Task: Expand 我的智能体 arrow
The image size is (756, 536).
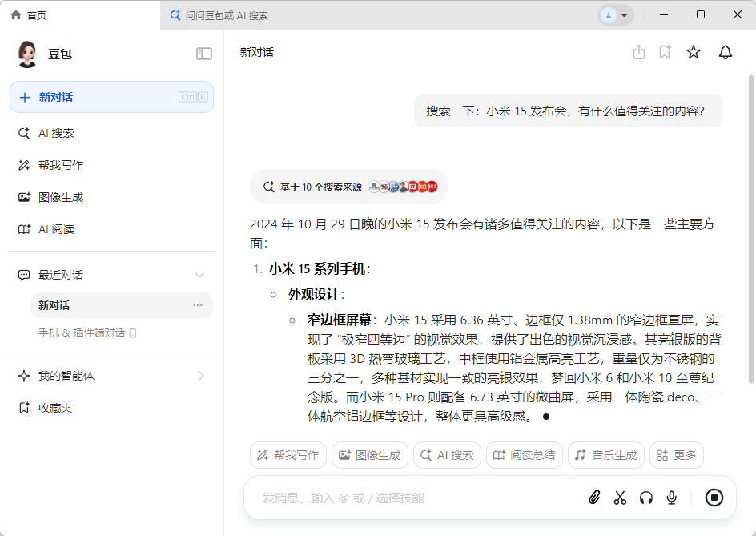Action: pyautogui.click(x=201, y=376)
